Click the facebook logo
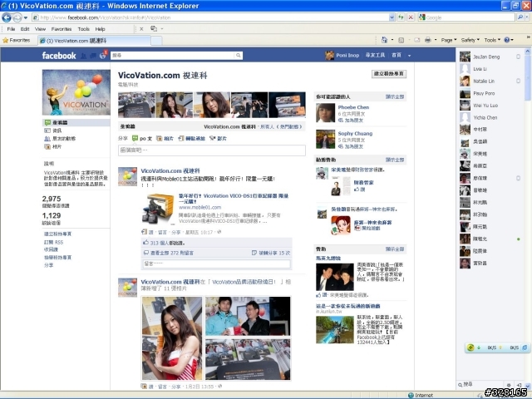This screenshot has width=532, height=399. point(59,56)
